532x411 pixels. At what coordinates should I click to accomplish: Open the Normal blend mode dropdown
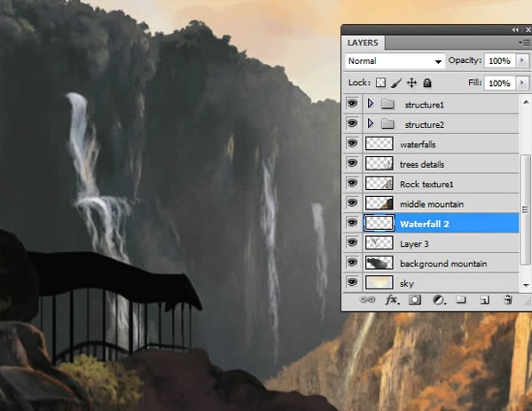(395, 61)
